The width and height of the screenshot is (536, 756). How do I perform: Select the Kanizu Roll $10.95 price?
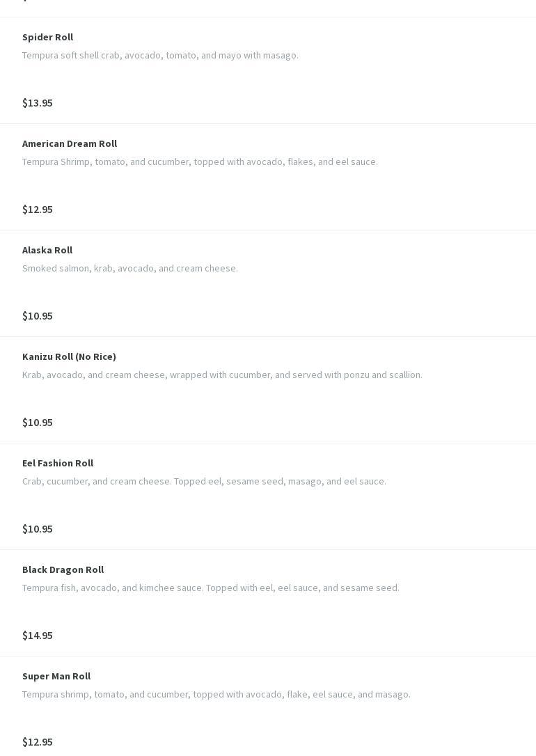point(38,422)
